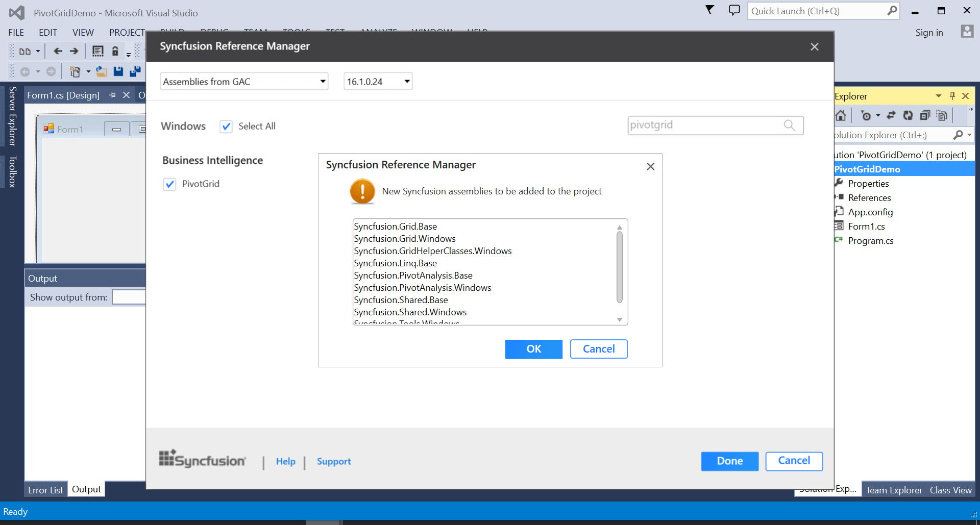Click the Refresh icon in Solution Explorer
The height and width of the screenshot is (525, 980).
pyautogui.click(x=908, y=116)
